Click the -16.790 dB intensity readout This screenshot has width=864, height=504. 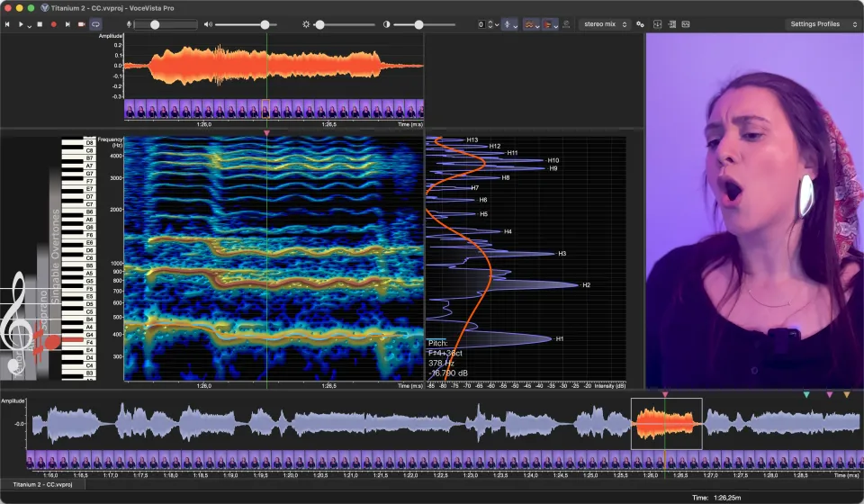pyautogui.click(x=448, y=373)
